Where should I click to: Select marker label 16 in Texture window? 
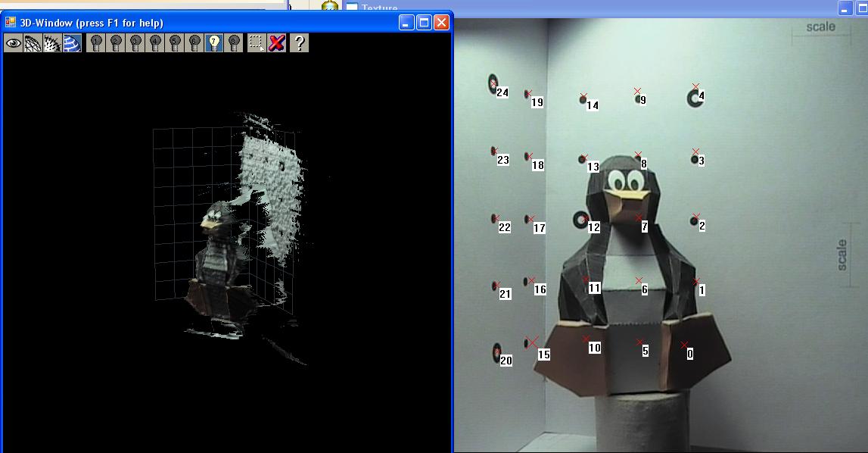tap(540, 289)
